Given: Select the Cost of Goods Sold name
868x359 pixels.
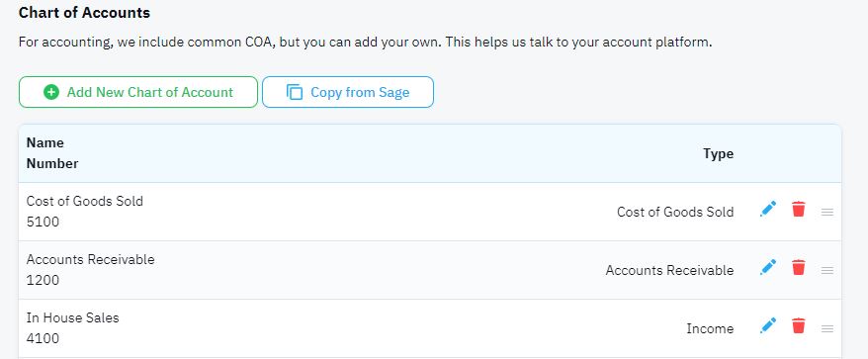Looking at the screenshot, I should pos(85,201).
